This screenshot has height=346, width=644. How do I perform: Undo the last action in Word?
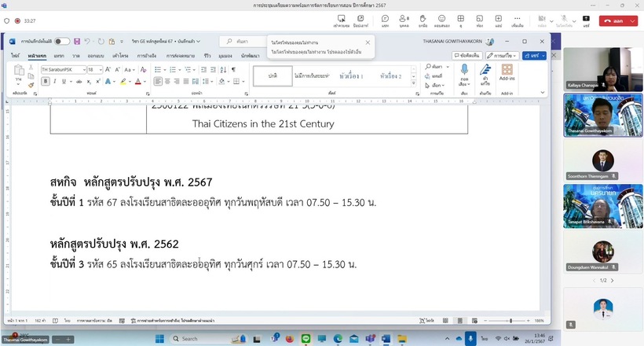[87, 41]
